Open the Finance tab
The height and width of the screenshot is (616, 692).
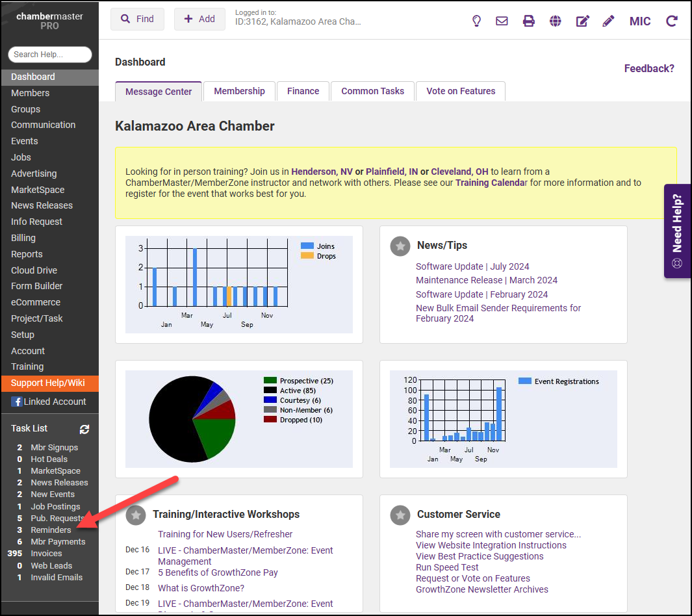click(x=303, y=91)
